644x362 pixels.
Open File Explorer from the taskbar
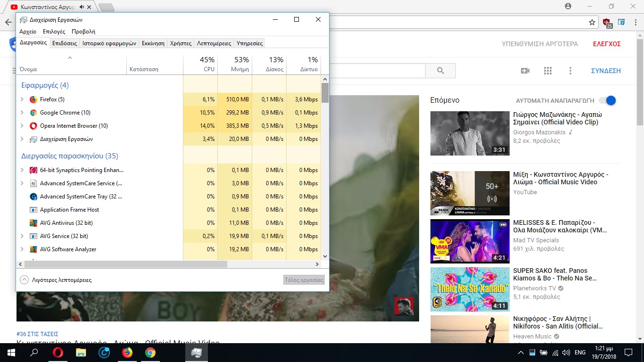click(81, 353)
